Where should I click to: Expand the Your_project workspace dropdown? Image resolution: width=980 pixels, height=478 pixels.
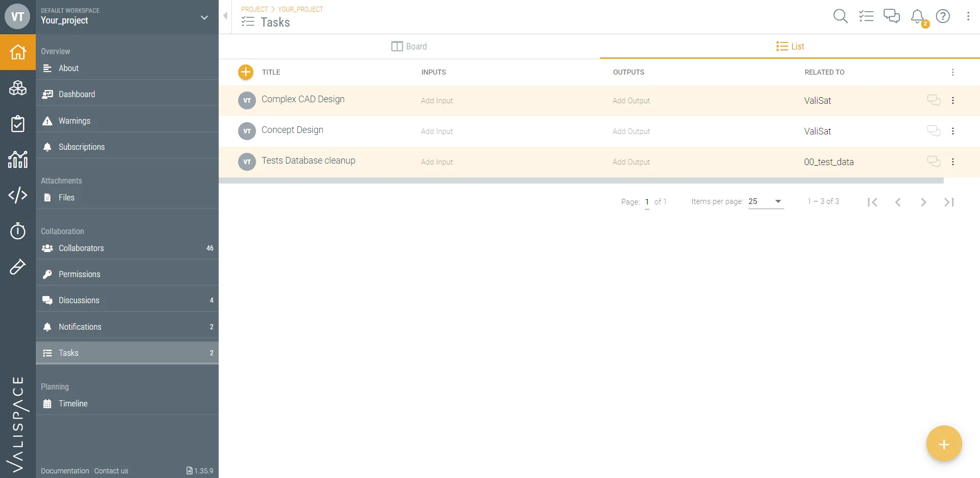204,17
